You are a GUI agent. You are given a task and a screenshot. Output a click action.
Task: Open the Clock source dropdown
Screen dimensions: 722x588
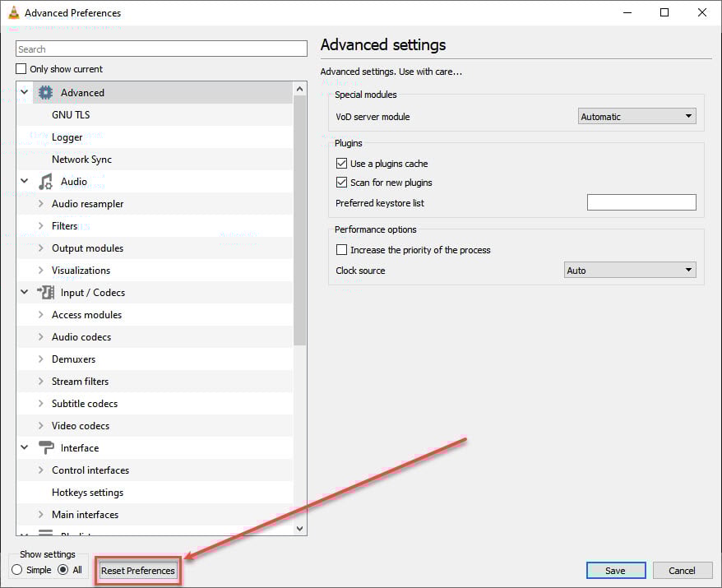(630, 271)
